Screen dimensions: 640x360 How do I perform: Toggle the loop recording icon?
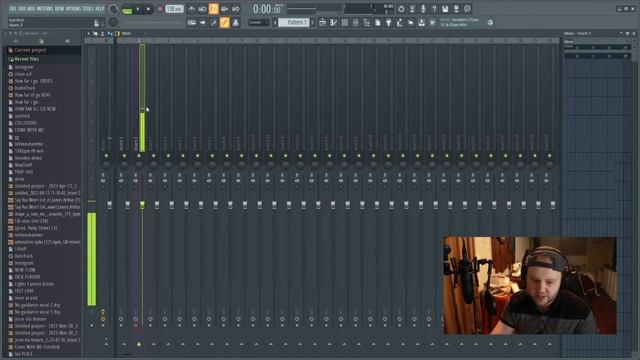236,9
